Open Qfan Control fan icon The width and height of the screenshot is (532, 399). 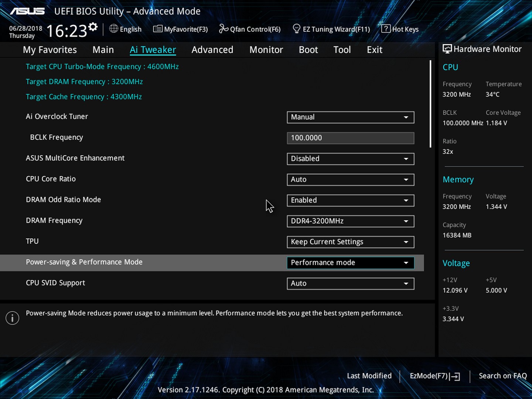(224, 28)
